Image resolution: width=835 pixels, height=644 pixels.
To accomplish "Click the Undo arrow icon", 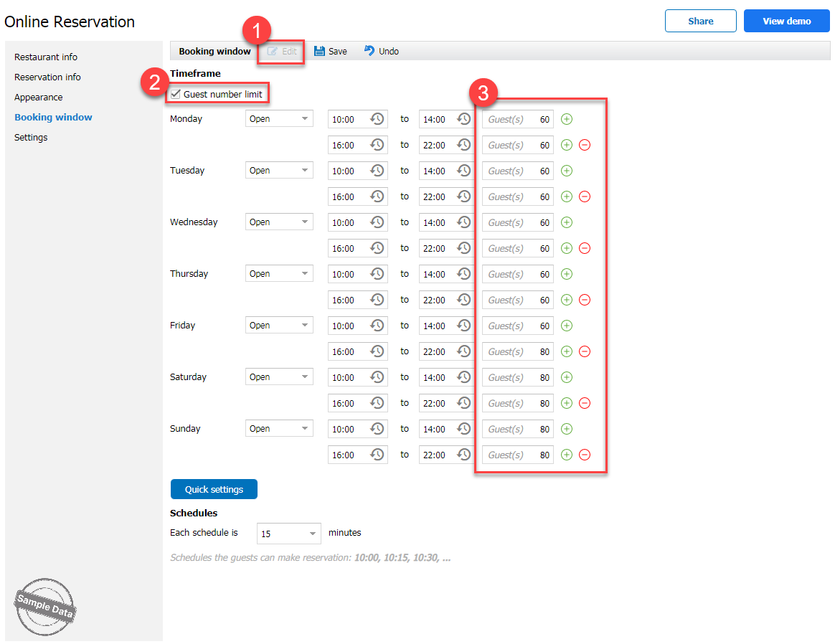I will click(369, 51).
